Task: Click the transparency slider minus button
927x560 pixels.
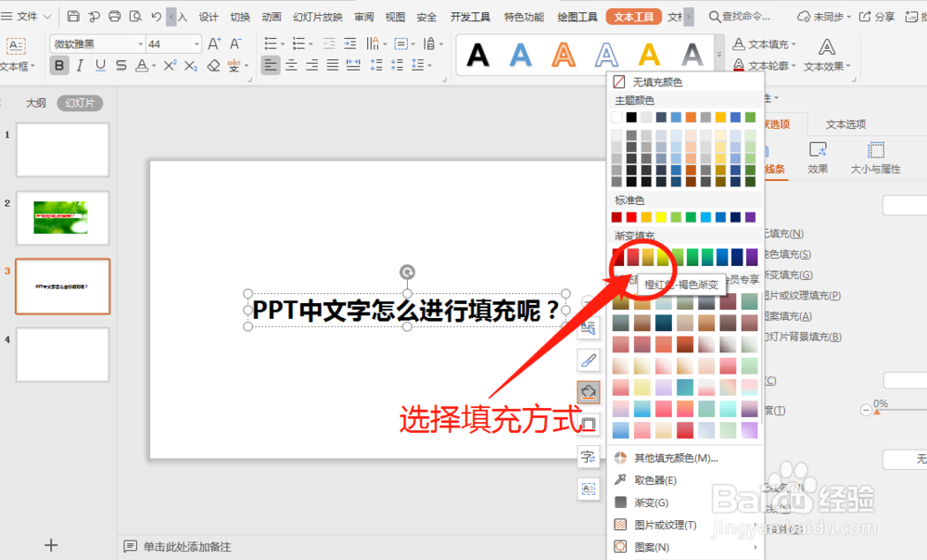Action: [x=866, y=410]
